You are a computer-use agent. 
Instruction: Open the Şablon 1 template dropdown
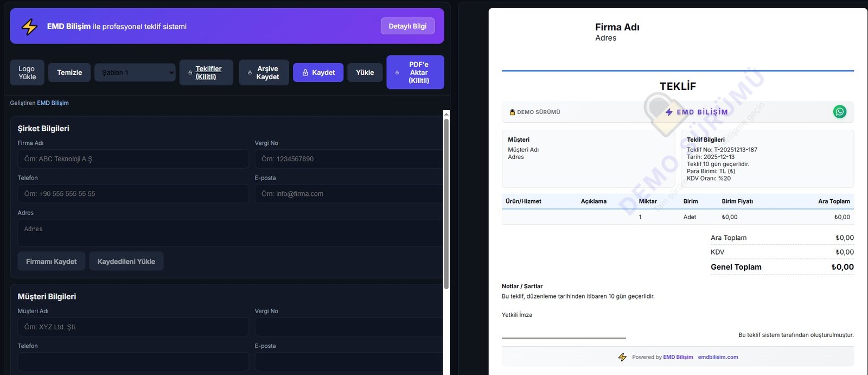[x=135, y=73]
